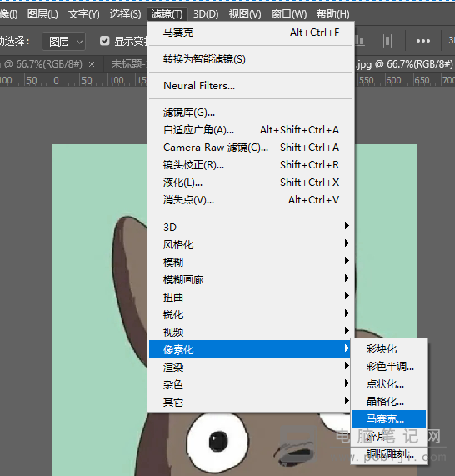The image size is (455, 476).
Task: Open the 图层(L) menu
Action: pos(42,14)
